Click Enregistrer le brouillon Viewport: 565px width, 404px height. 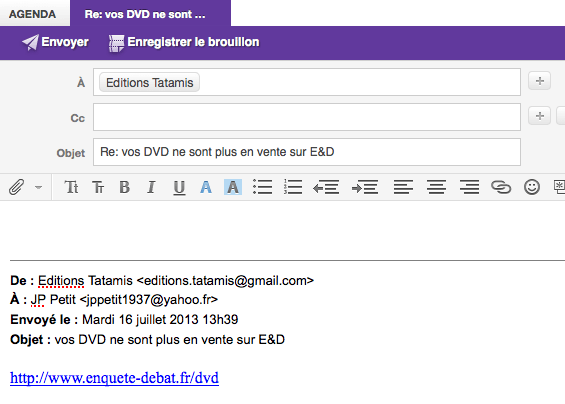tap(184, 43)
